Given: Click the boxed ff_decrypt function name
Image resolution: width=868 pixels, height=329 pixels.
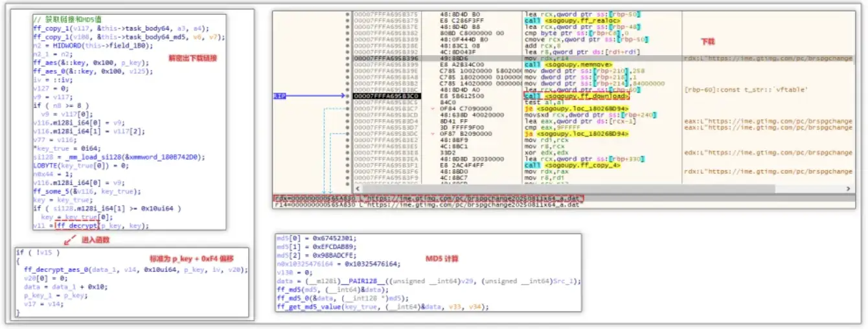Looking at the screenshot, I should (76, 225).
